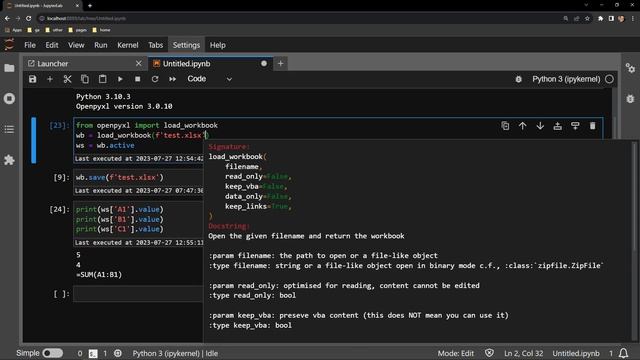
Task: Click the wb.save(f'test.xlsx') cell
Action: click(x=138, y=178)
